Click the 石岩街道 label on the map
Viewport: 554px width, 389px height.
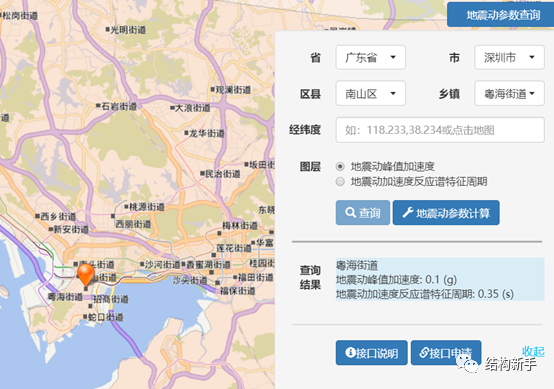point(119,106)
